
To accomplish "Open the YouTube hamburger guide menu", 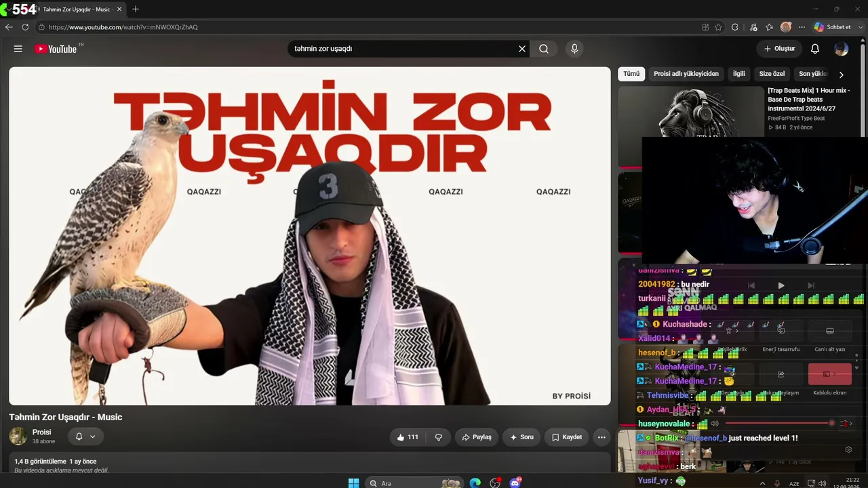I will [18, 49].
